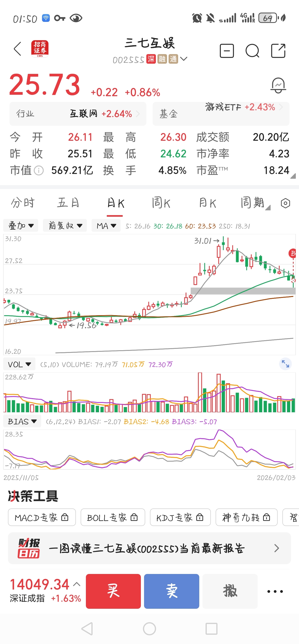The height and width of the screenshot is (644, 299).
Task: Open the price alert bell icon
Action: (278, 85)
